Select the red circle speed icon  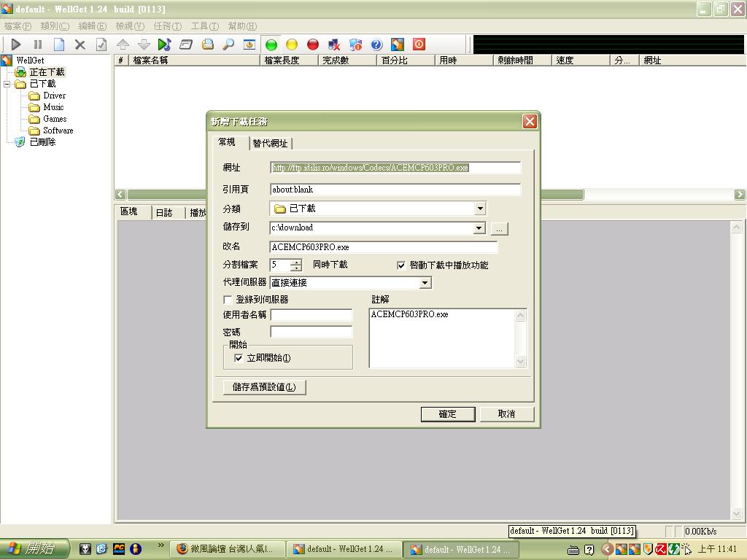click(x=313, y=44)
